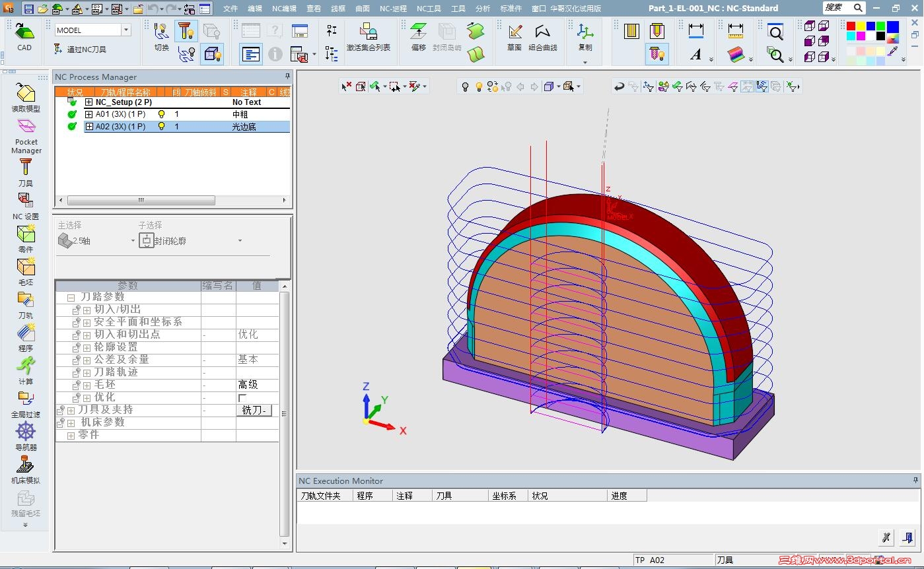The image size is (924, 569).
Task: Click the green check status of A02
Action: 73,127
